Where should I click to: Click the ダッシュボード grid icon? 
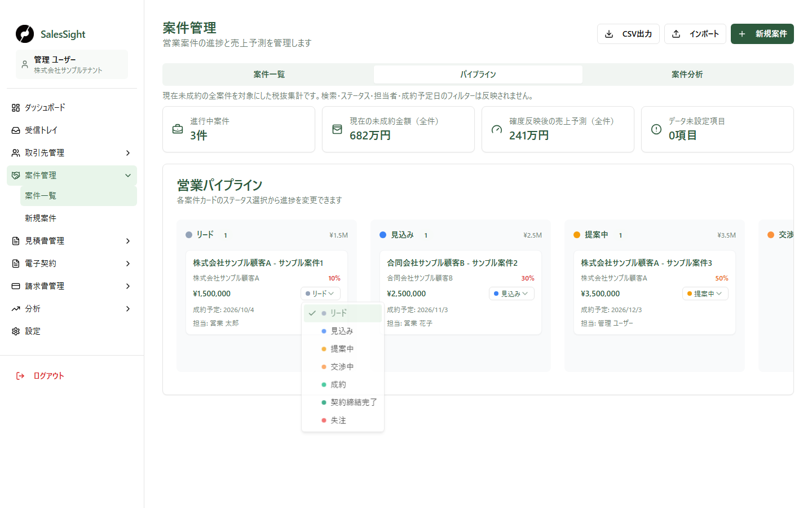16,108
